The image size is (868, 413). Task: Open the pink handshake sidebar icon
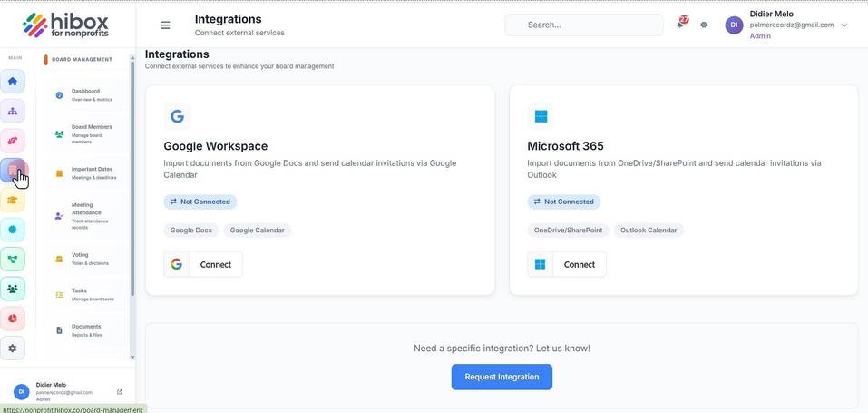pos(12,141)
